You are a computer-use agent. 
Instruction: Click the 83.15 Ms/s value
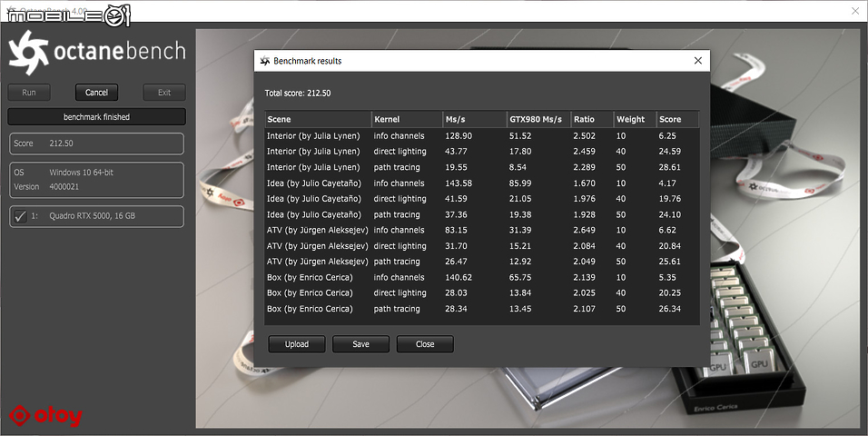click(456, 230)
